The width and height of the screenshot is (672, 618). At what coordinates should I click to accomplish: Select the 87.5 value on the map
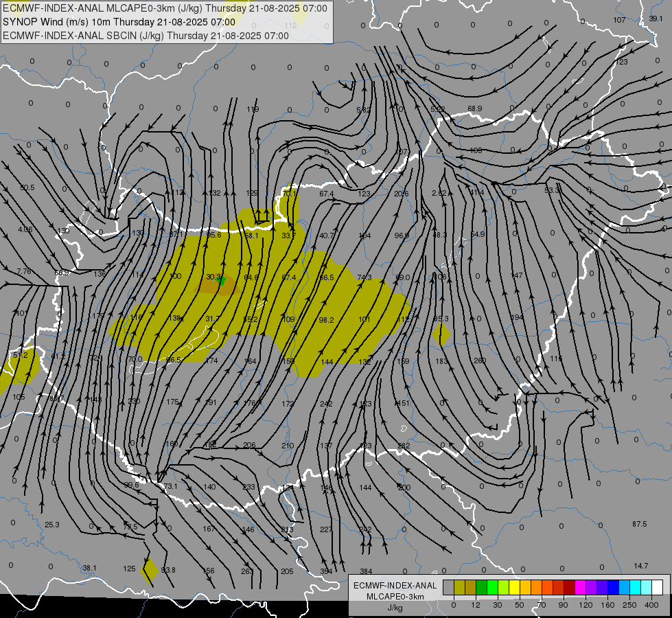[640, 524]
